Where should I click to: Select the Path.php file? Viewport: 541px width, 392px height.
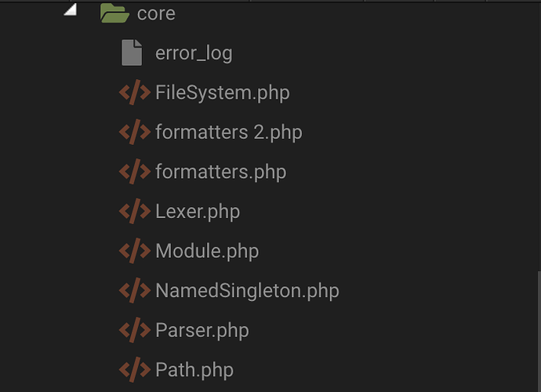tap(194, 370)
